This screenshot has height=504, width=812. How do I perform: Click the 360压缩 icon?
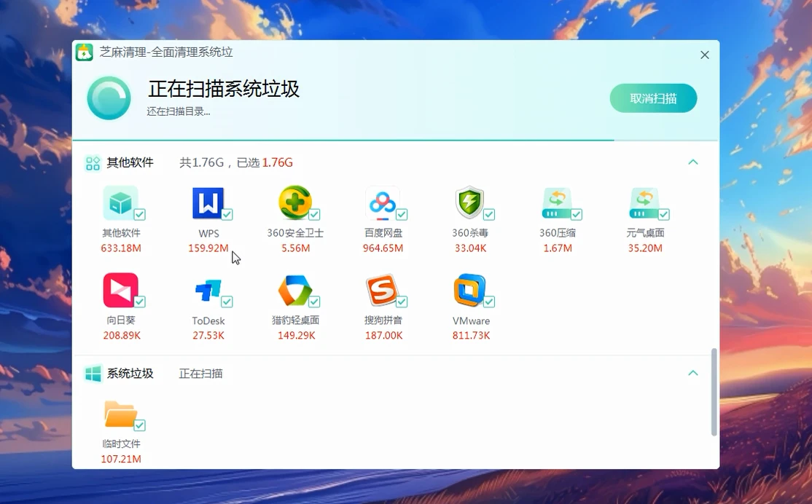coord(557,203)
